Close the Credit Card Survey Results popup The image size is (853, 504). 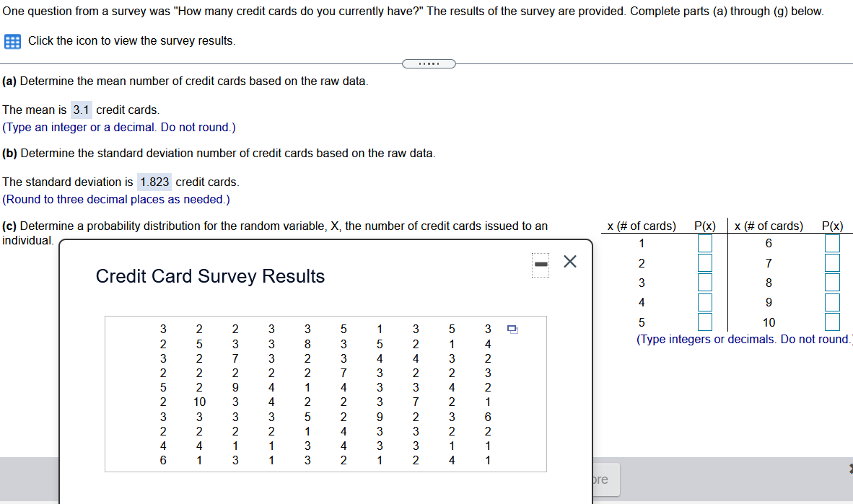(x=569, y=262)
